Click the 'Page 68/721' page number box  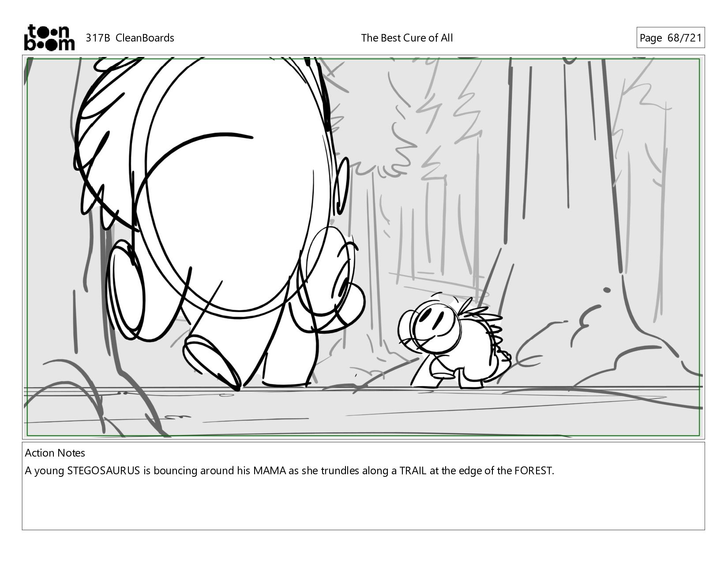(670, 38)
